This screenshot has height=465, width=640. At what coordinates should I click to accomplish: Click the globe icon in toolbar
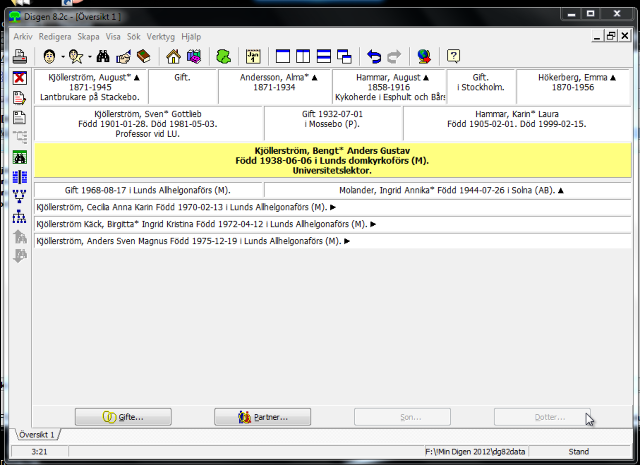point(423,56)
